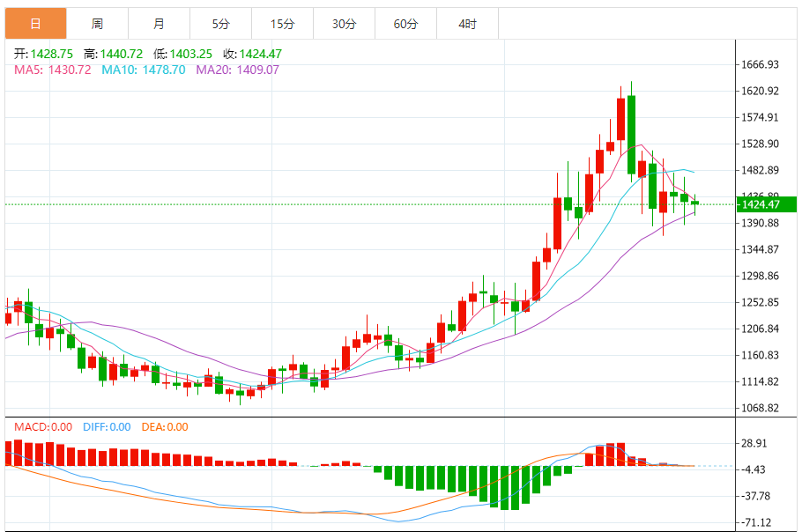
Task: Open the 月 monthly chart tab
Action: (x=159, y=24)
